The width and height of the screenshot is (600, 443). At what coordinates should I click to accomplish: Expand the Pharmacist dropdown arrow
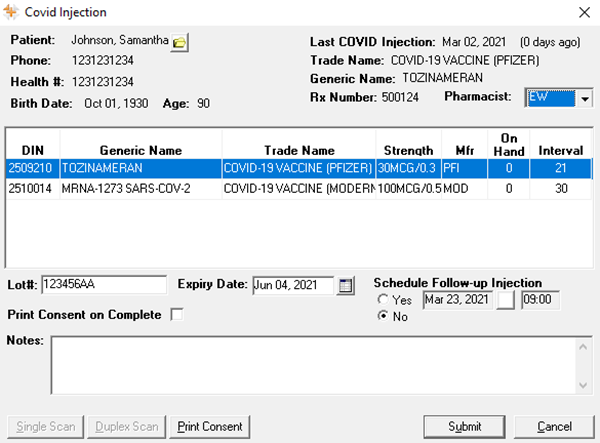coord(584,98)
